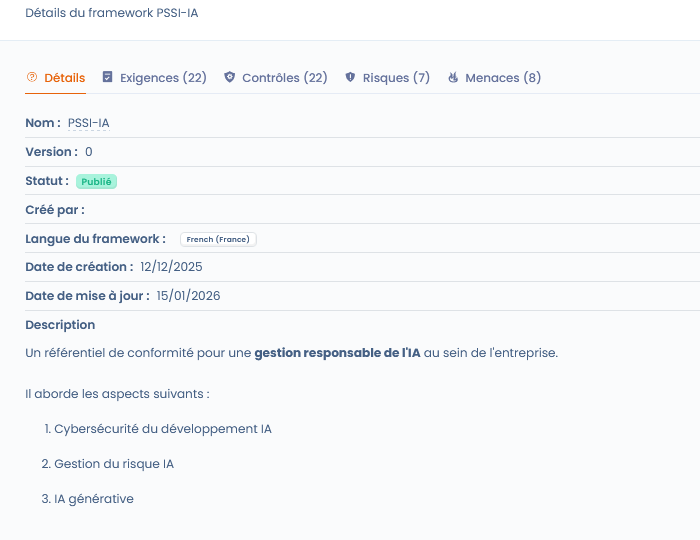Screen dimensions: 700x540
Task: Select the IA générative list item
Action: tap(93, 498)
